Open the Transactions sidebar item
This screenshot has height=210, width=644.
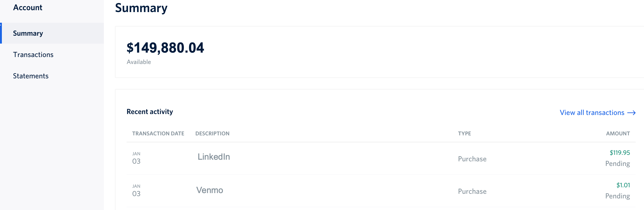tap(33, 54)
